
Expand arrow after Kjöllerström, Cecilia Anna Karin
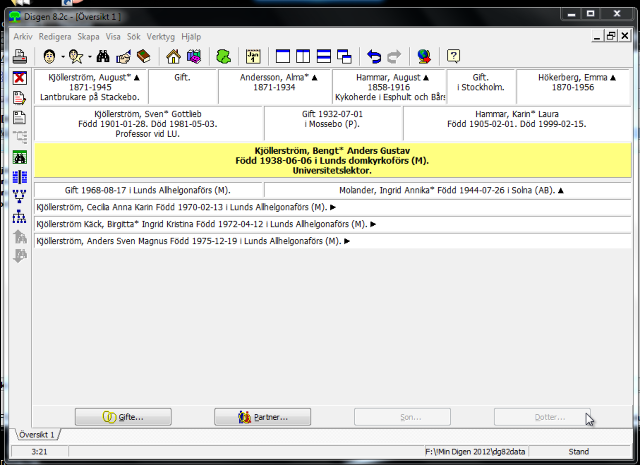332,207
